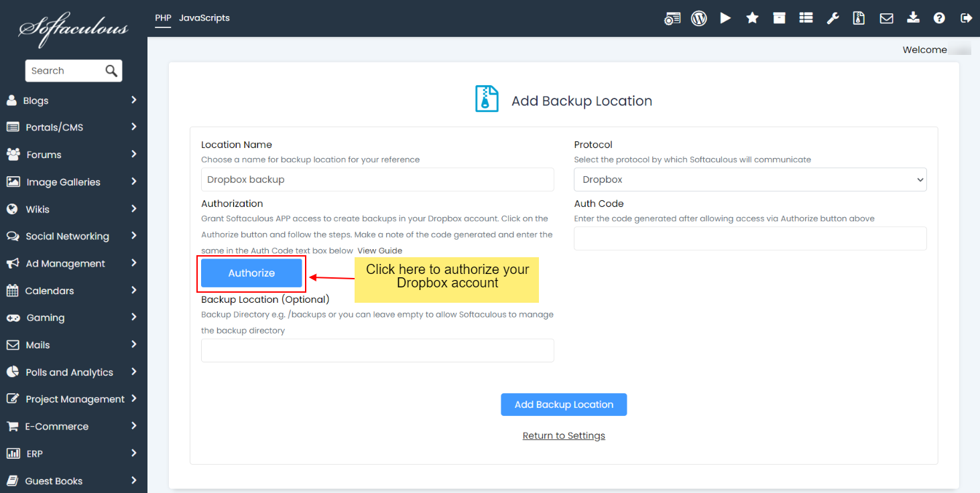Expand the Guest Books category chevron
The image size is (980, 493).
coord(134,480)
